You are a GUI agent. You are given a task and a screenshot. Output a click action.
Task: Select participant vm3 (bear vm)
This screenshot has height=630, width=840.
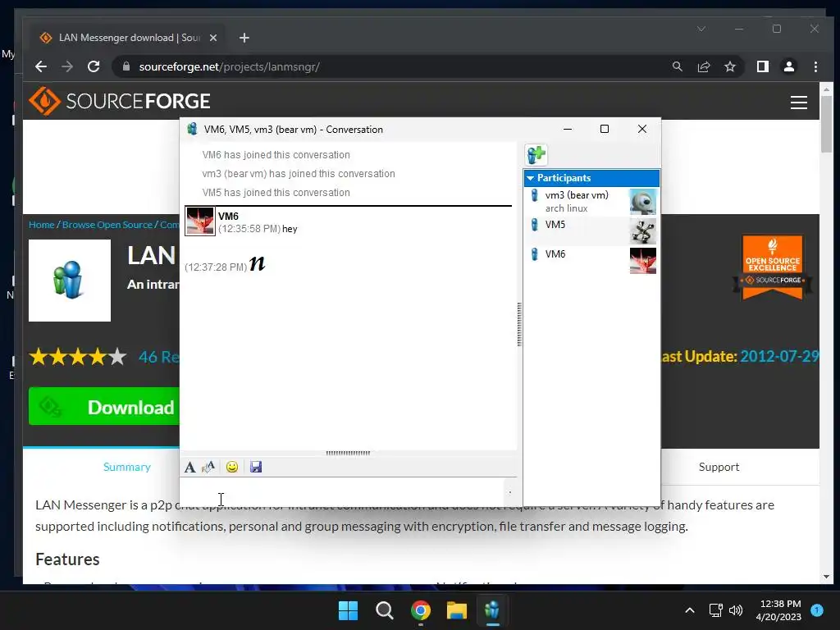pyautogui.click(x=591, y=202)
